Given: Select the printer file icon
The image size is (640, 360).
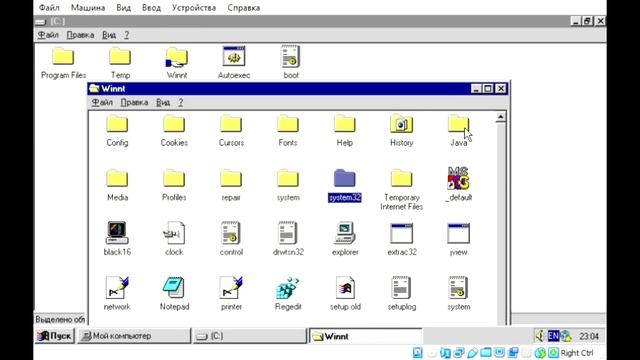Looking at the screenshot, I should pos(231,287).
